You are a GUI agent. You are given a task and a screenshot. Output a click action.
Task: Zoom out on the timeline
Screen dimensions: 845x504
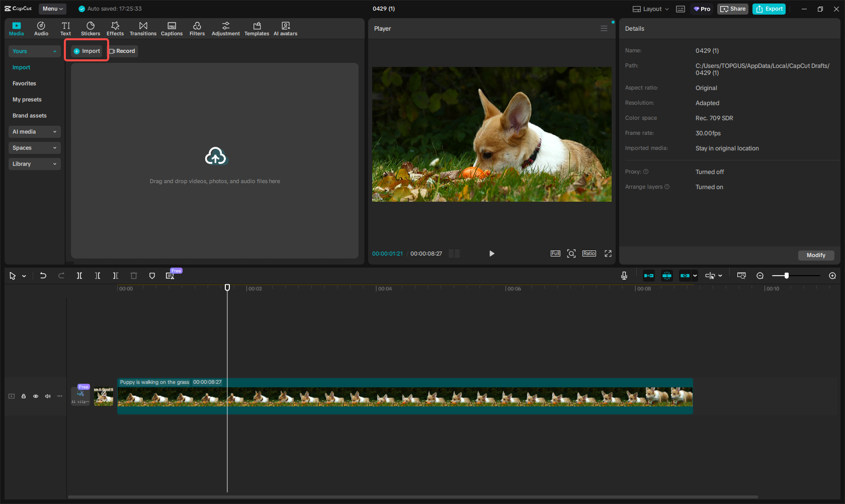[x=760, y=276]
